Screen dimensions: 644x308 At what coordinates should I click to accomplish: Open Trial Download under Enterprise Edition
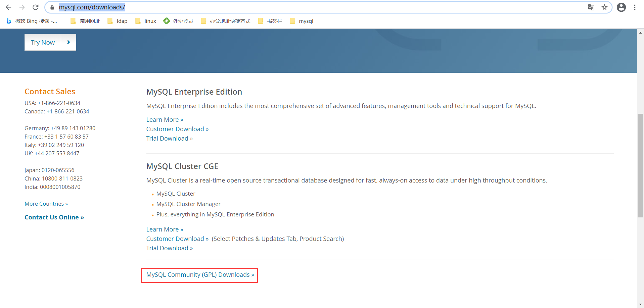(x=170, y=139)
